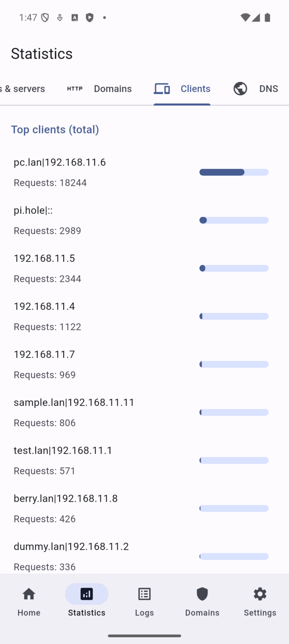Select the top Domains tab label
This screenshot has height=644, width=289.
[x=112, y=88]
